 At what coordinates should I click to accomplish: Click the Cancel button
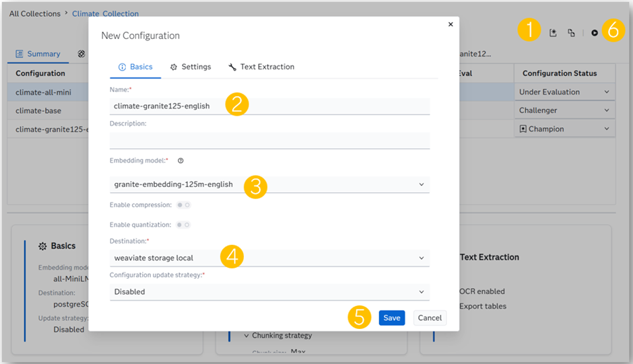[430, 318]
